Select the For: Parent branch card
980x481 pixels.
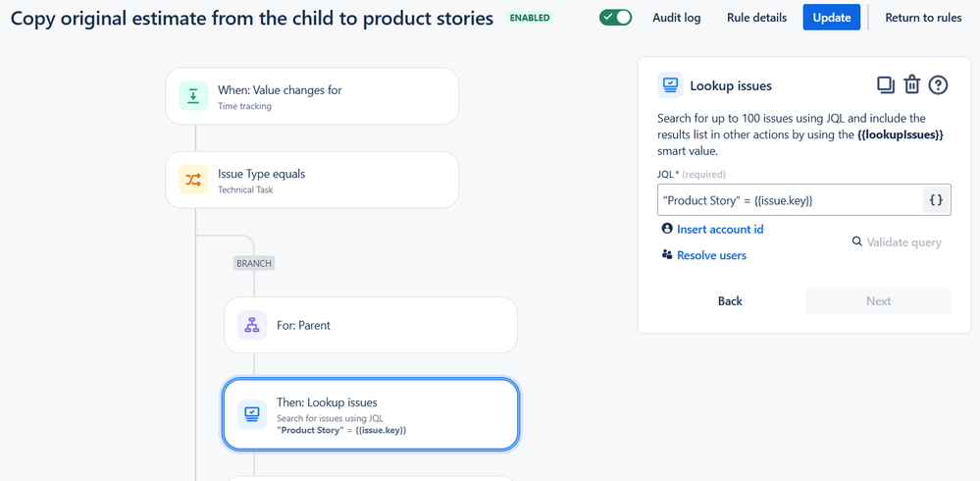point(371,325)
